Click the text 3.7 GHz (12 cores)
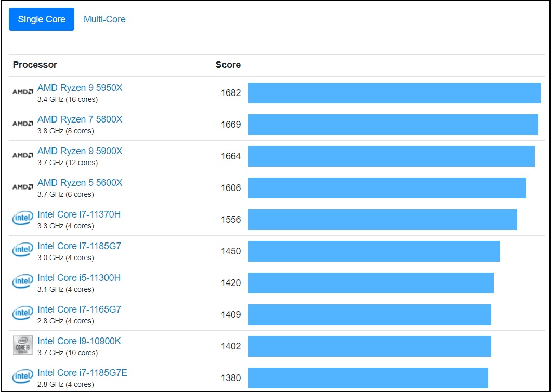The width and height of the screenshot is (551, 392). (x=68, y=163)
